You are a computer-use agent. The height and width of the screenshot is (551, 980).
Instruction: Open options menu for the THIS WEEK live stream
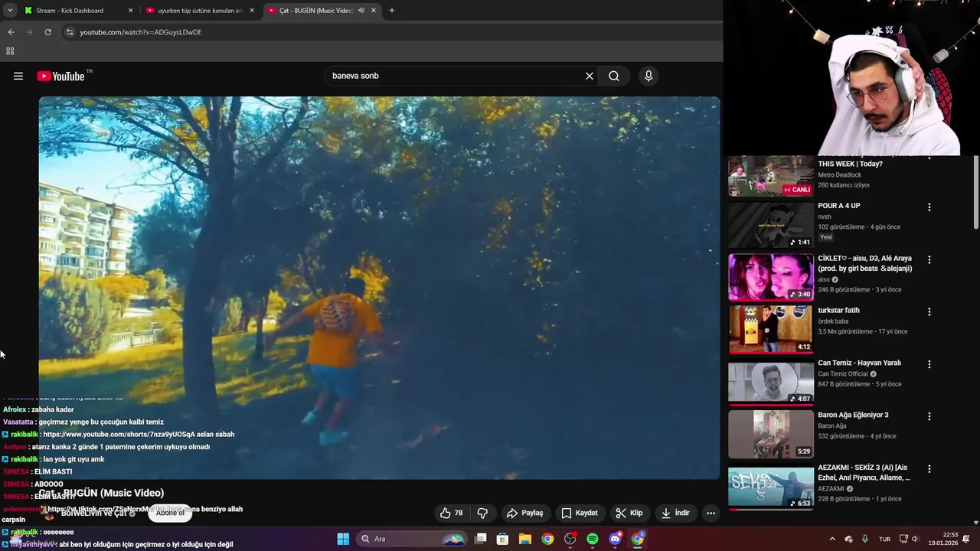[929, 157]
